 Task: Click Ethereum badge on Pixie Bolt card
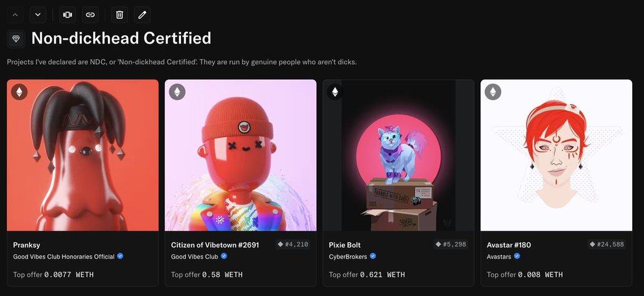coord(335,92)
